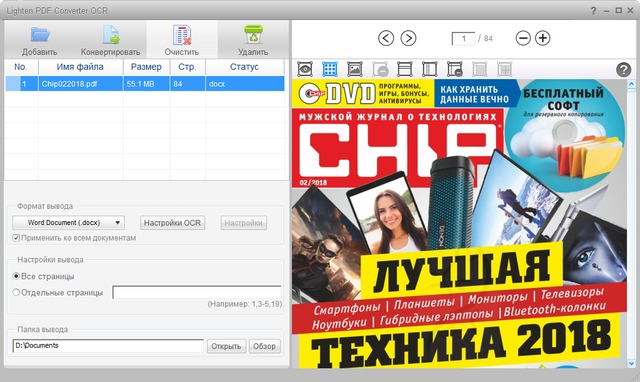Minimize the Lighten PDF Converter window

[607, 11]
